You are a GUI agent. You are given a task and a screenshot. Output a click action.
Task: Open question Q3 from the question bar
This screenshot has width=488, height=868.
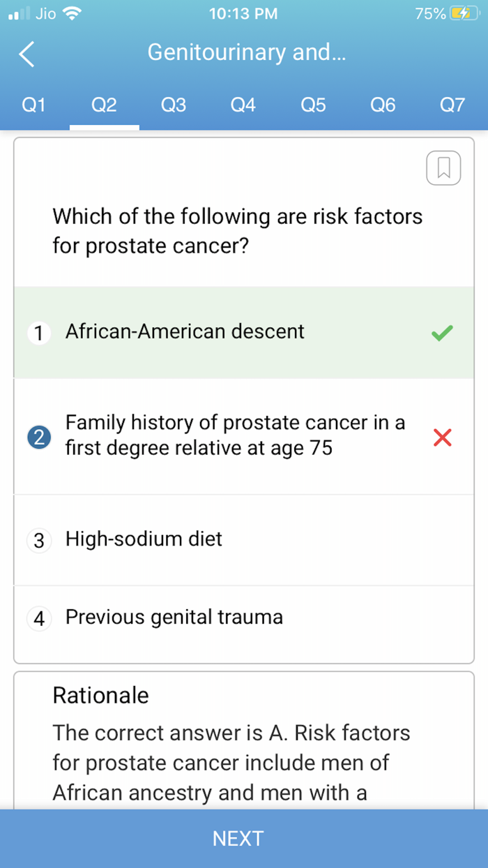pos(174,105)
